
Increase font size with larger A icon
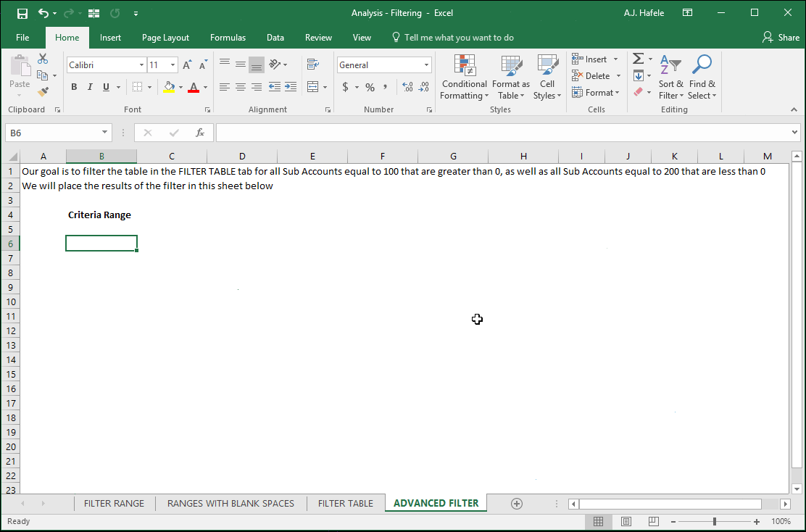[187, 65]
